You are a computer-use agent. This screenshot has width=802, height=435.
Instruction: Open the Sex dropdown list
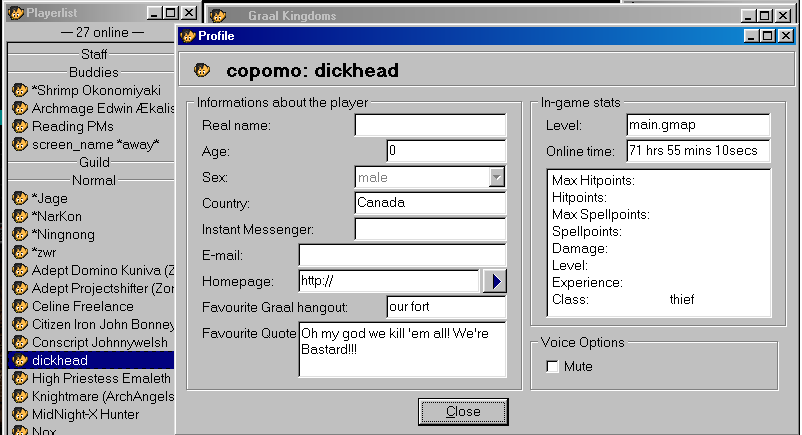pyautogui.click(x=496, y=178)
